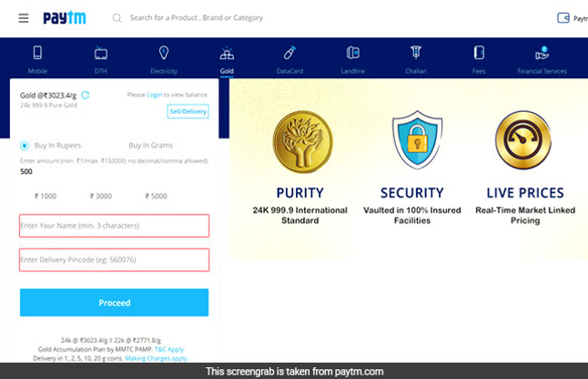Focus the Delivery Pincode input field
Image resolution: width=588 pixels, height=379 pixels.
(114, 261)
